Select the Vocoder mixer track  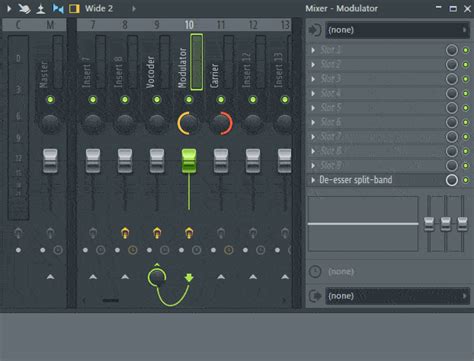click(x=151, y=72)
